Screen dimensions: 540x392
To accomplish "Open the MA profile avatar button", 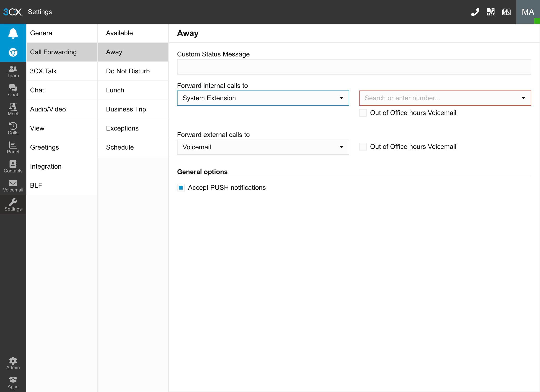I will coord(528,12).
